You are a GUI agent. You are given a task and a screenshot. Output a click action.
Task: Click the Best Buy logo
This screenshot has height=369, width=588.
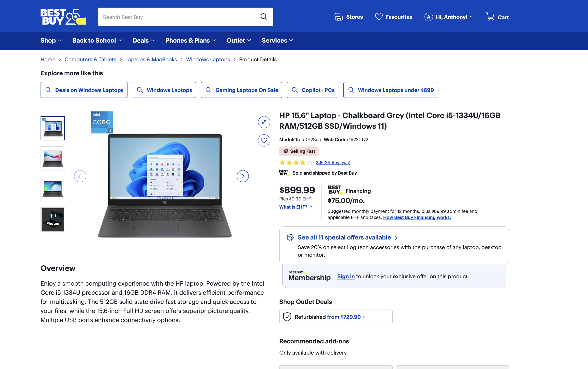click(x=63, y=17)
